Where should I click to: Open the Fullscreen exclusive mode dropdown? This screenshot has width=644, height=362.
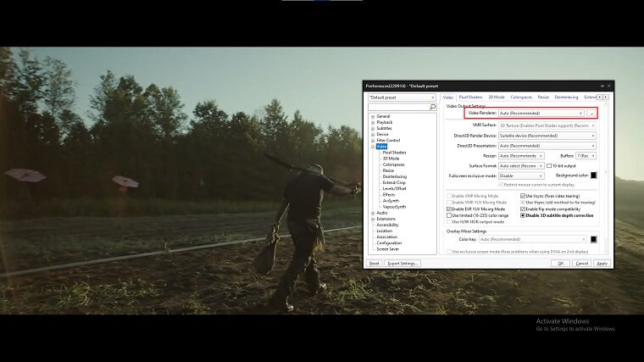(521, 175)
